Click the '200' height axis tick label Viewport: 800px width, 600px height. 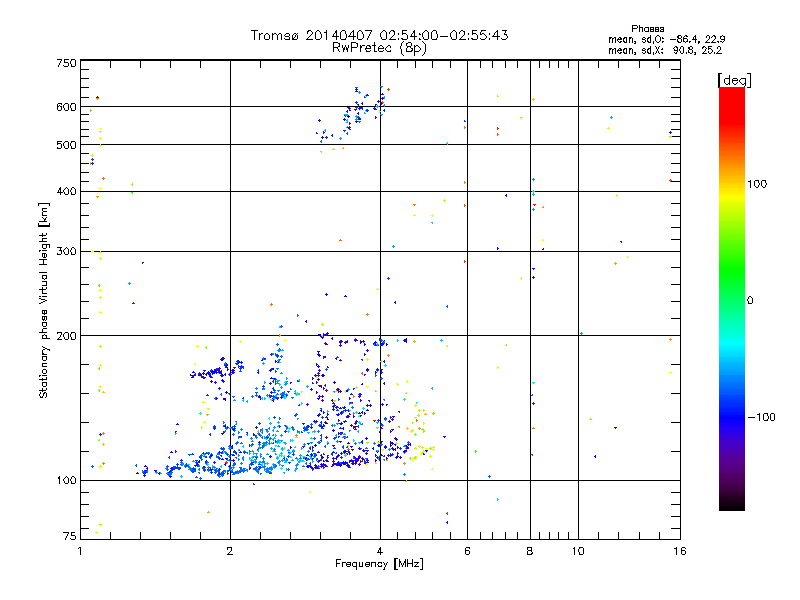coord(66,336)
